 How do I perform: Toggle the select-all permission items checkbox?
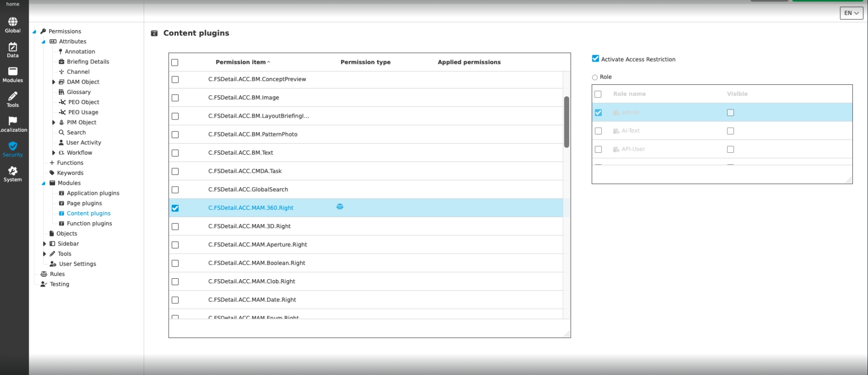click(175, 62)
